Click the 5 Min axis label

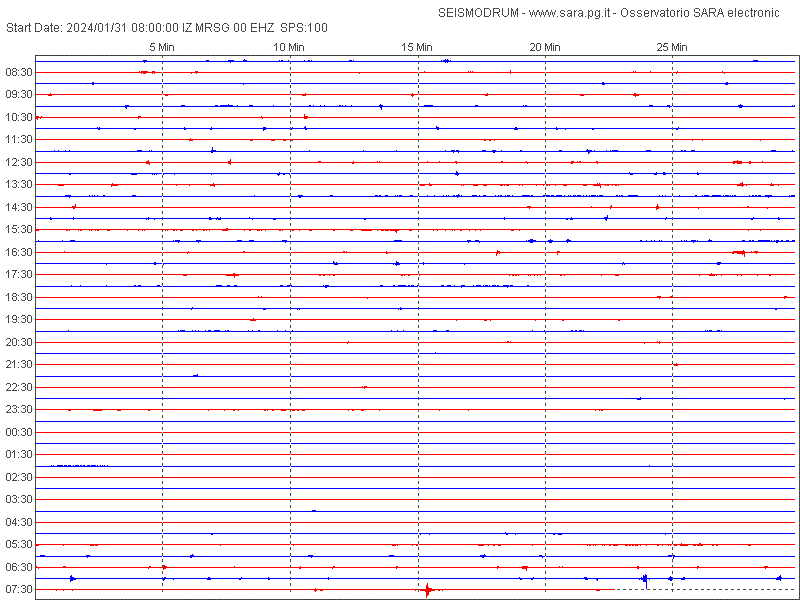(162, 47)
